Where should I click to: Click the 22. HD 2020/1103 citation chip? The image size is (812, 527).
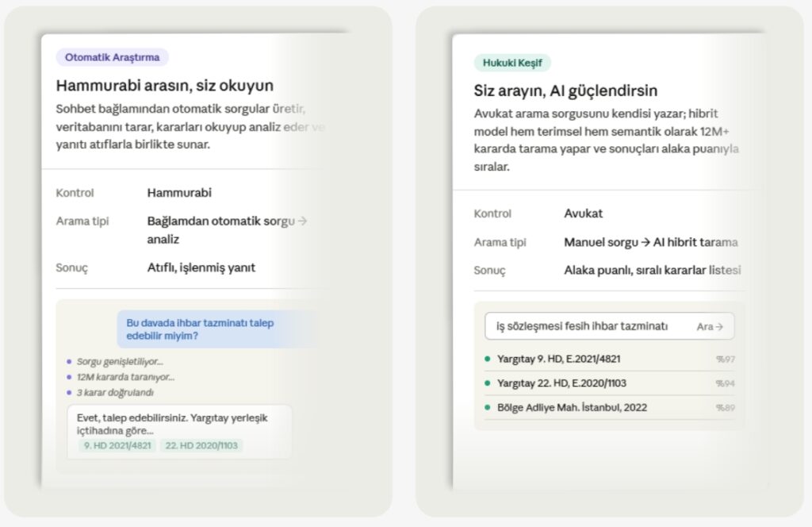[201, 445]
